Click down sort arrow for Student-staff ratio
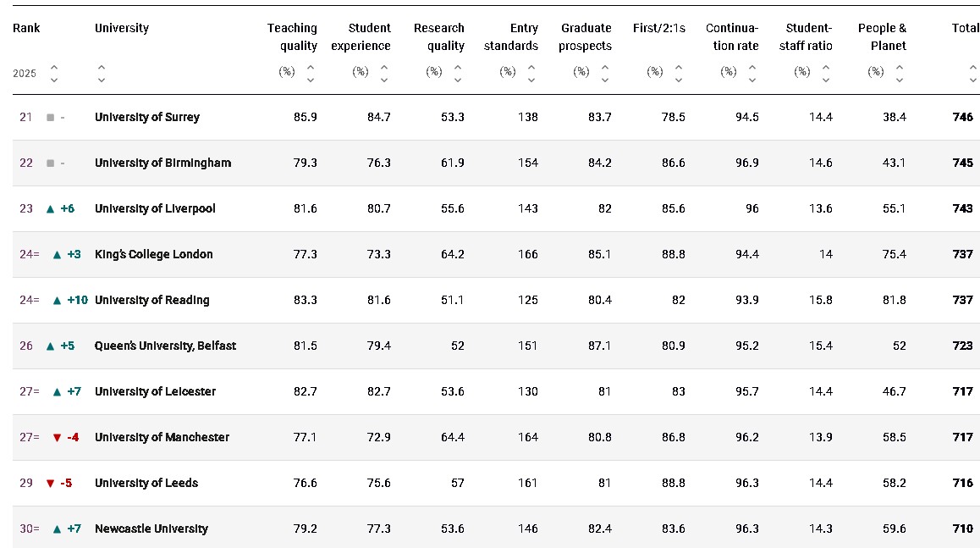This screenshot has height=548, width=980. pyautogui.click(x=826, y=80)
